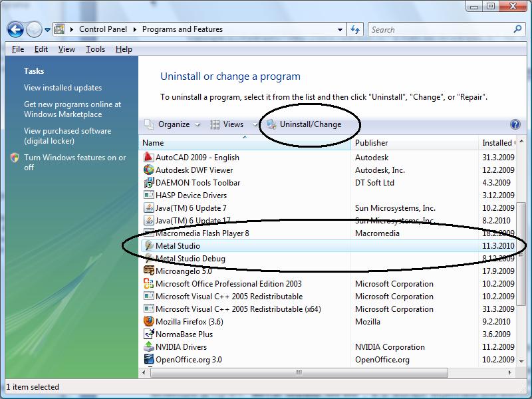Open the View menu

click(66, 49)
